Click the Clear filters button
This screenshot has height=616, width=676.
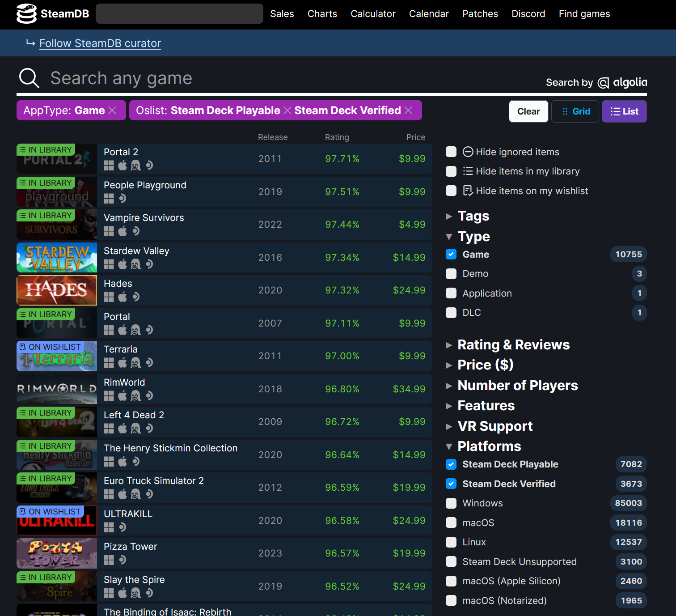[528, 111]
